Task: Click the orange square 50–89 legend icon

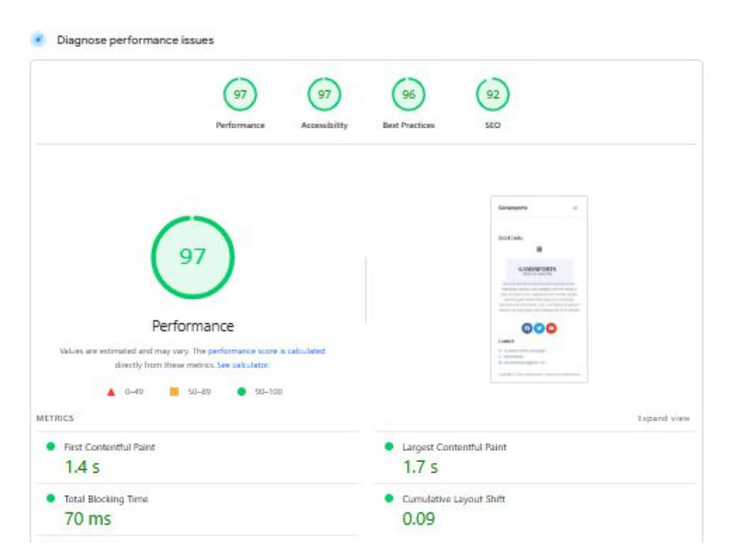Action: point(174,391)
